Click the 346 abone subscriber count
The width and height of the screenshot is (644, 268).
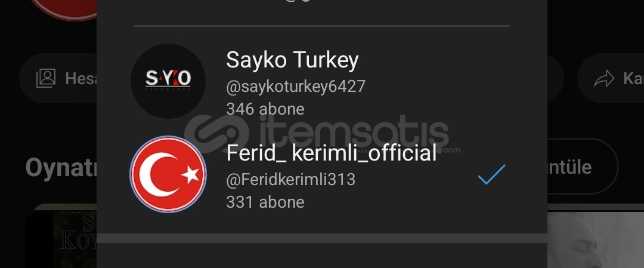pos(265,109)
